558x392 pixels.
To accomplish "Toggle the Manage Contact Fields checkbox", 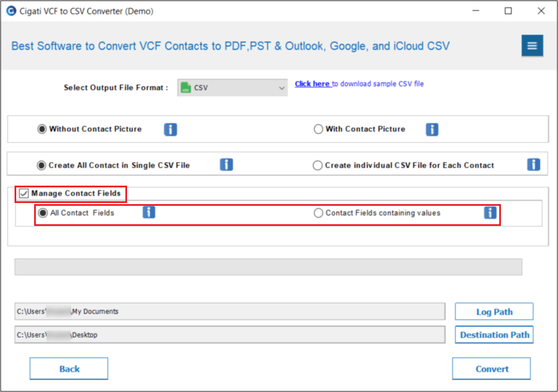I will tap(24, 193).
